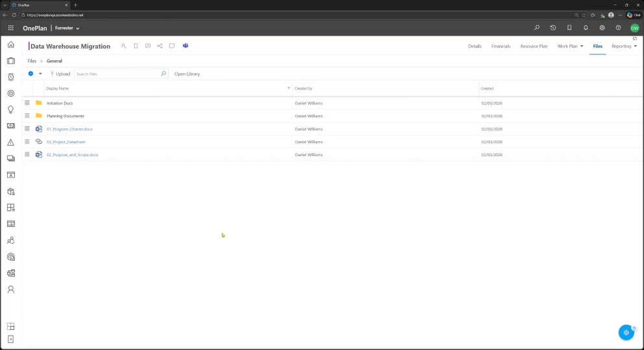Click the plan owner person icon
The height and width of the screenshot is (350, 644).
pos(124,46)
